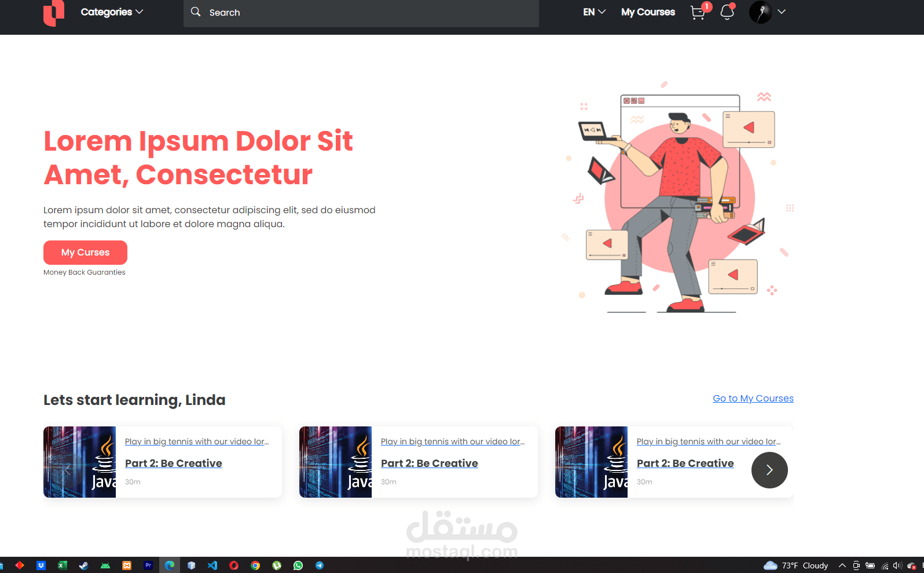Open Premiere Pro from the taskbar
The height and width of the screenshot is (573, 924).
[148, 565]
